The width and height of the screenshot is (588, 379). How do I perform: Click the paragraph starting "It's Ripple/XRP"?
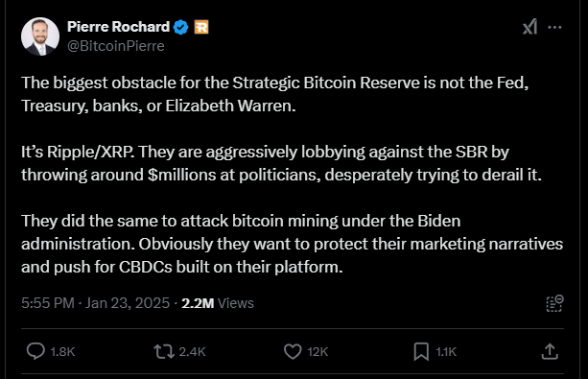pos(282,163)
